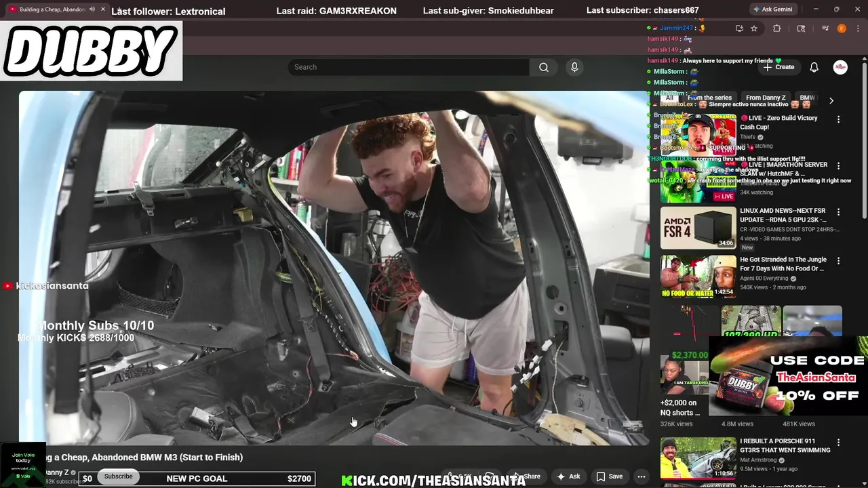Open Chrome three-dot menu
The height and width of the screenshot is (488, 868).
858,28
